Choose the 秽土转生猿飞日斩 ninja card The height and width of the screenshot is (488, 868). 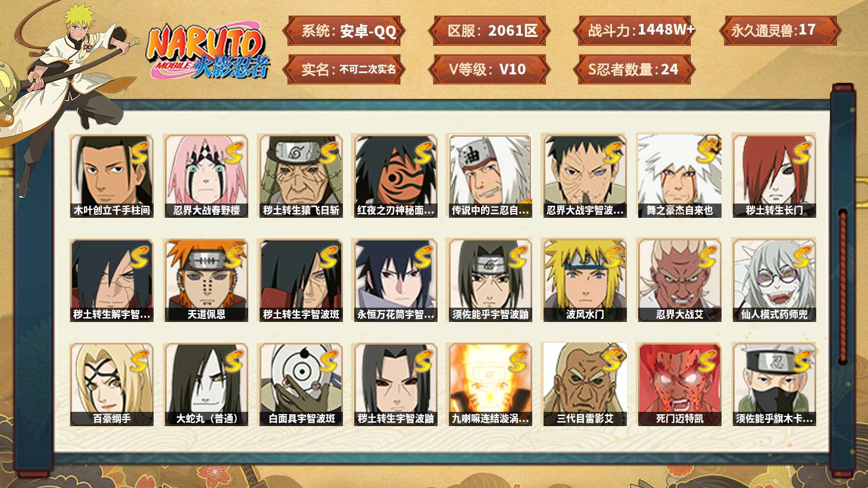pyautogui.click(x=301, y=176)
